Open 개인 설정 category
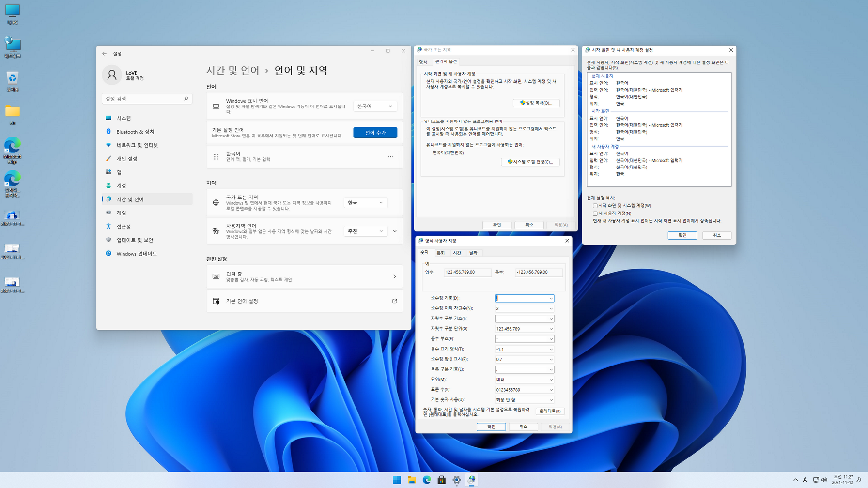This screenshot has height=488, width=868. click(x=147, y=159)
